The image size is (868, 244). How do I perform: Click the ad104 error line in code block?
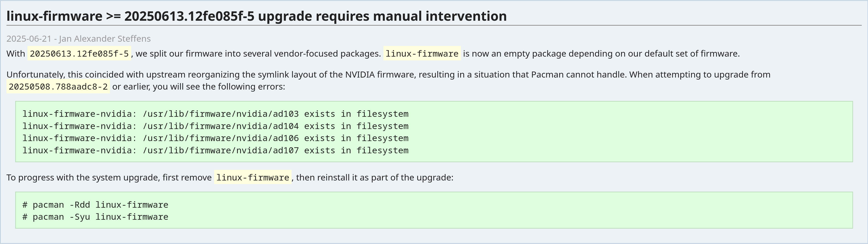click(215, 126)
